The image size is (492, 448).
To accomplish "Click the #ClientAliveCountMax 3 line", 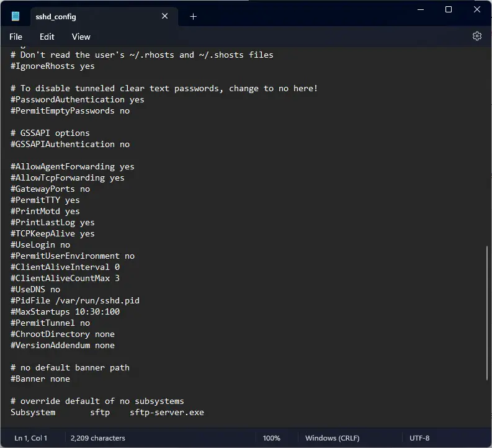I will 65,278.
